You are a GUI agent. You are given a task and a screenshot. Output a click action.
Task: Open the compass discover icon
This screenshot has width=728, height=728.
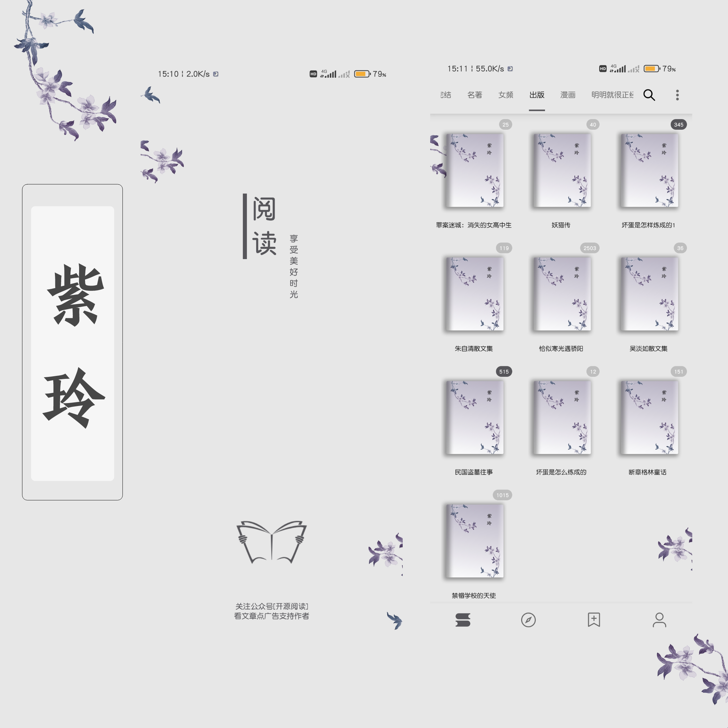[x=528, y=620]
